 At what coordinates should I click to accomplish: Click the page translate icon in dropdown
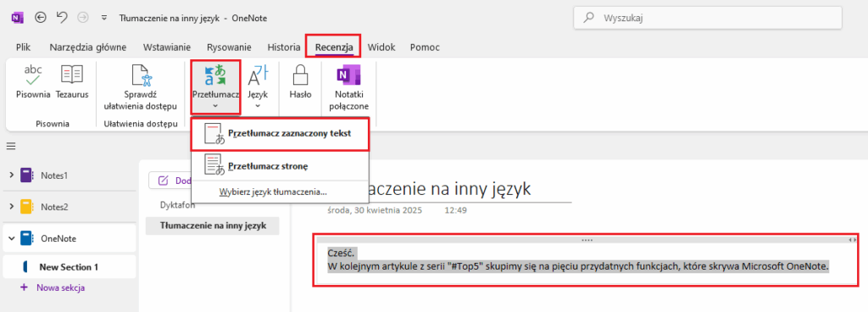(214, 165)
